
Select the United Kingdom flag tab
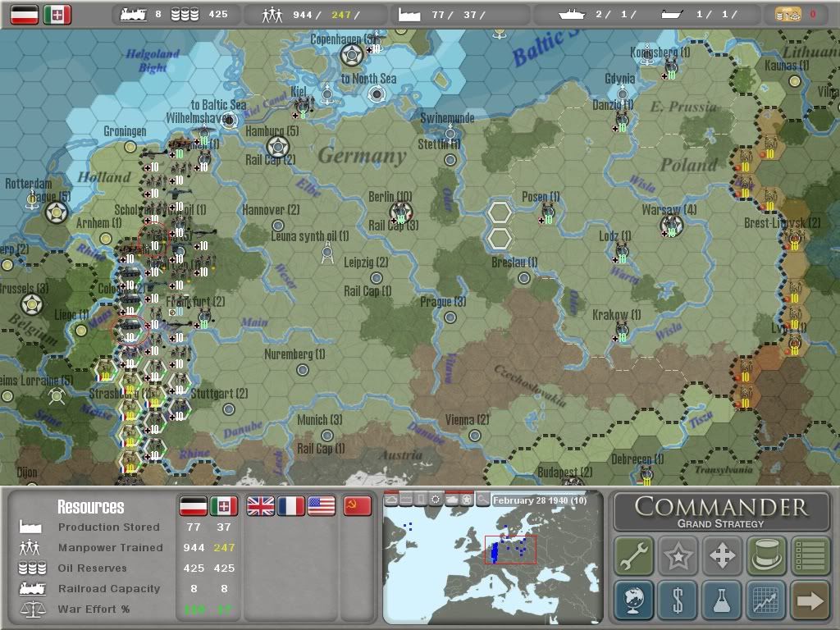click(260, 505)
